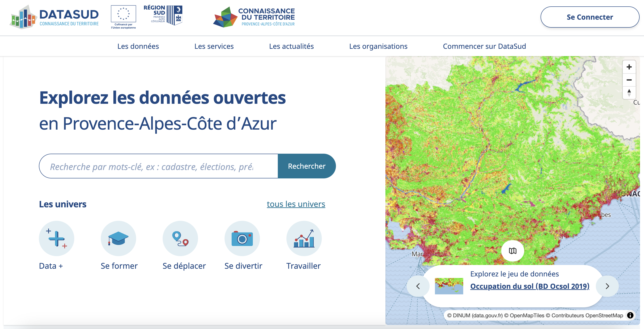Screen dimensions: 644x329
Task: Open the Les services menu
Action: (214, 46)
